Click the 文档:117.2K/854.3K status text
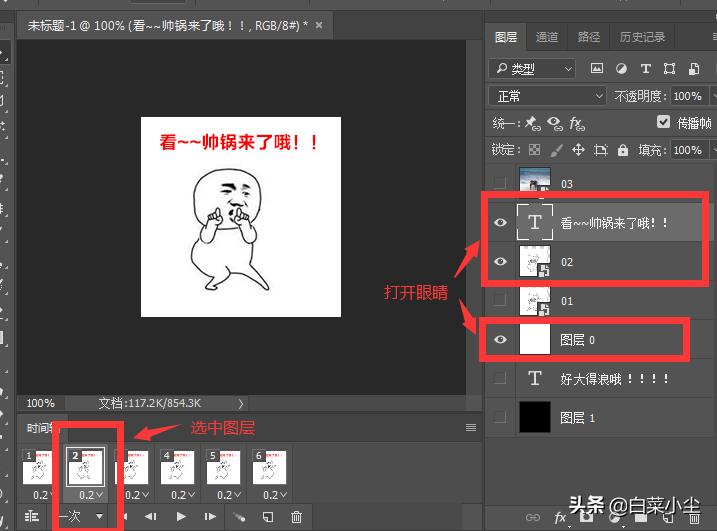This screenshot has width=717, height=531. pyautogui.click(x=150, y=403)
